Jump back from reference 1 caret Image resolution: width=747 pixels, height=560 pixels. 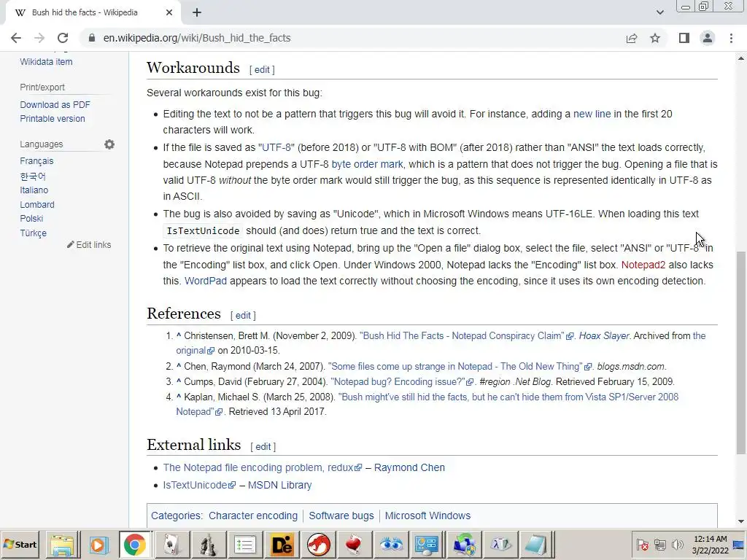pos(179,335)
